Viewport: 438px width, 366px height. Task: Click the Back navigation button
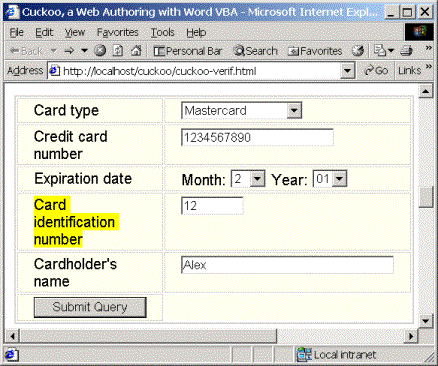click(26, 51)
